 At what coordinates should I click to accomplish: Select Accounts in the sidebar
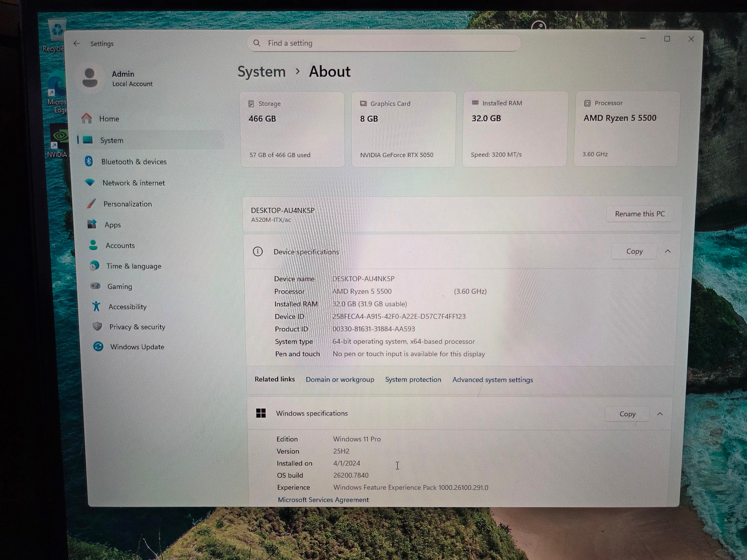click(x=120, y=245)
